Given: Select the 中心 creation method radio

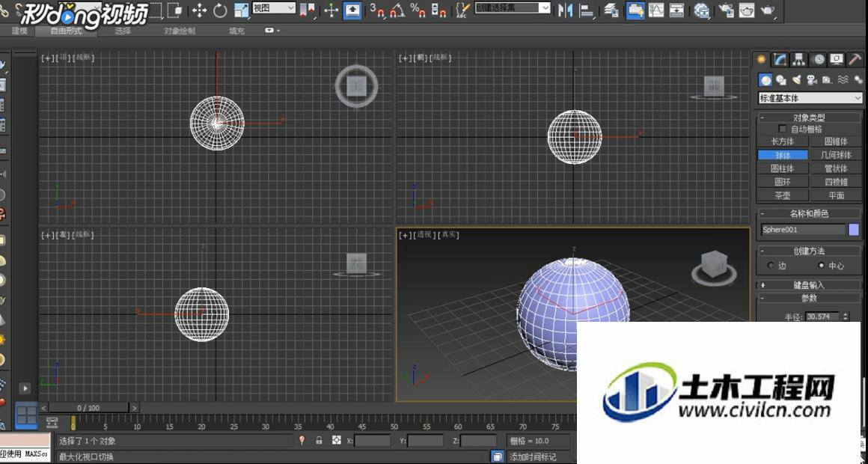Looking at the screenshot, I should 821,266.
